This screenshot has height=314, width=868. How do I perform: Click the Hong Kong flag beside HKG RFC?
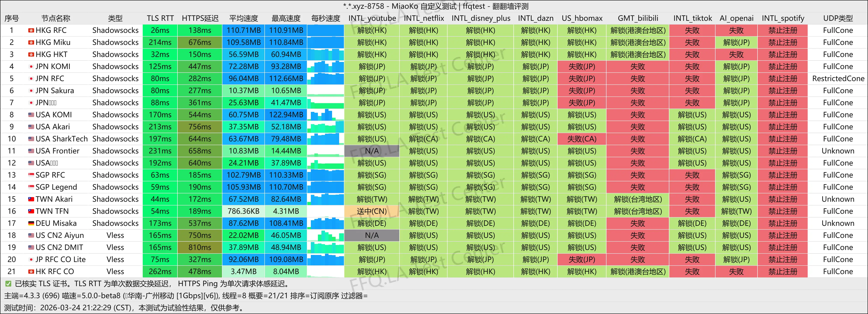[31, 30]
